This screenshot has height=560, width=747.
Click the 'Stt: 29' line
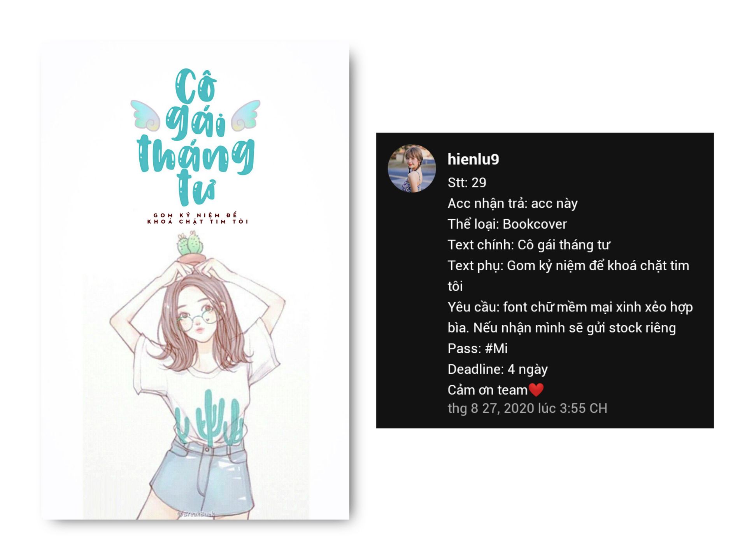coord(467,183)
